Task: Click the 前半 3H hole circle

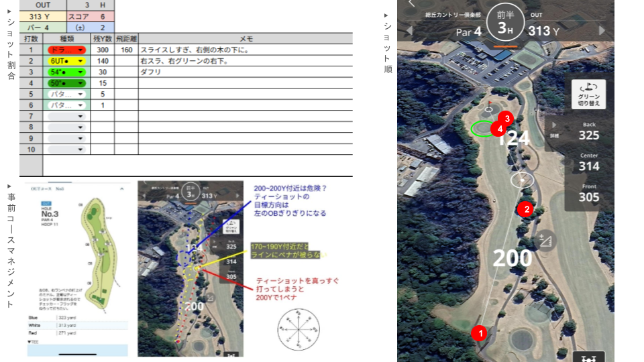Action: click(510, 25)
